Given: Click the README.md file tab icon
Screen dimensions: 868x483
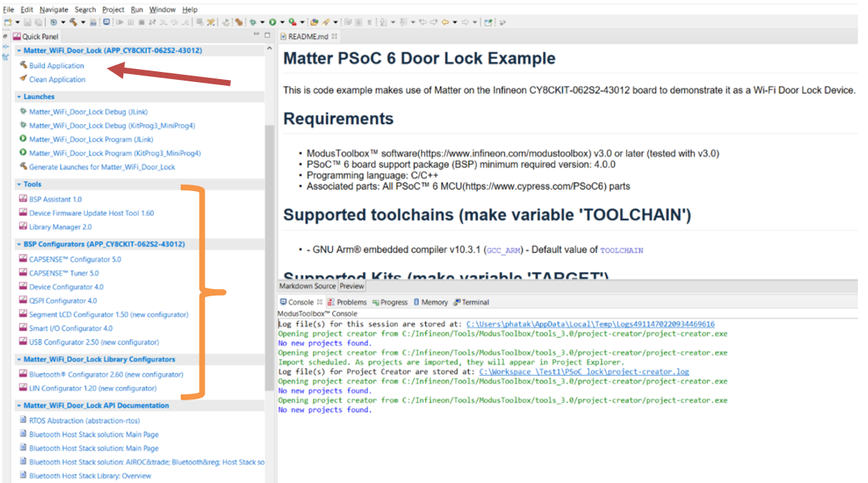Looking at the screenshot, I should coord(284,36).
